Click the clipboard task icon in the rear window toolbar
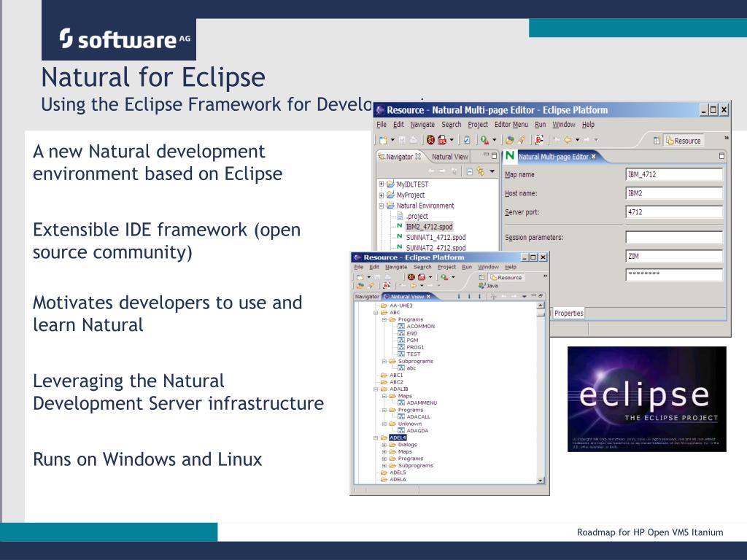Image resolution: width=747 pixels, height=560 pixels. (x=467, y=140)
